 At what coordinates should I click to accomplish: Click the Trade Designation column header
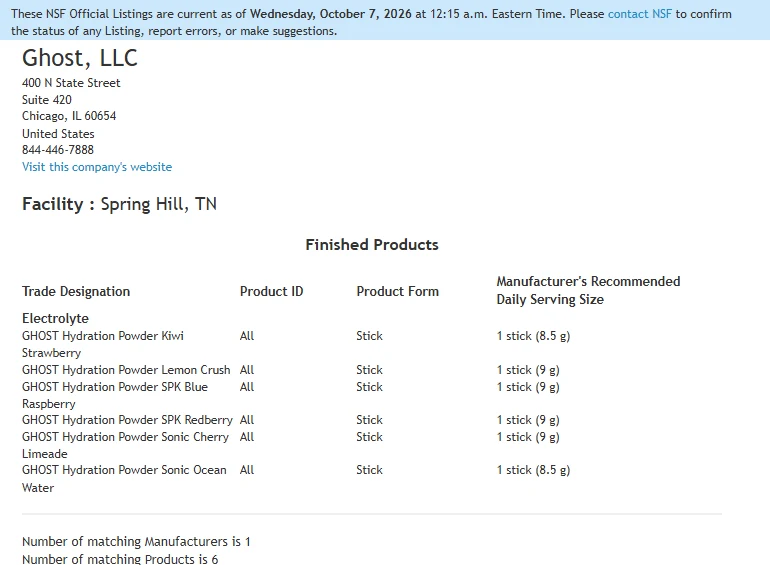[76, 292]
